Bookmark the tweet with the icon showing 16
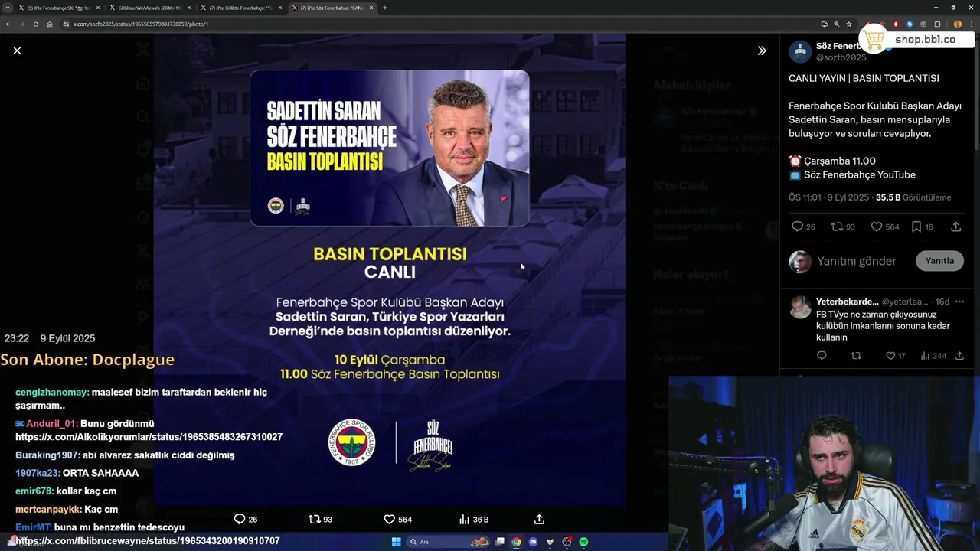Viewport: 980px width, 551px height. (916, 227)
